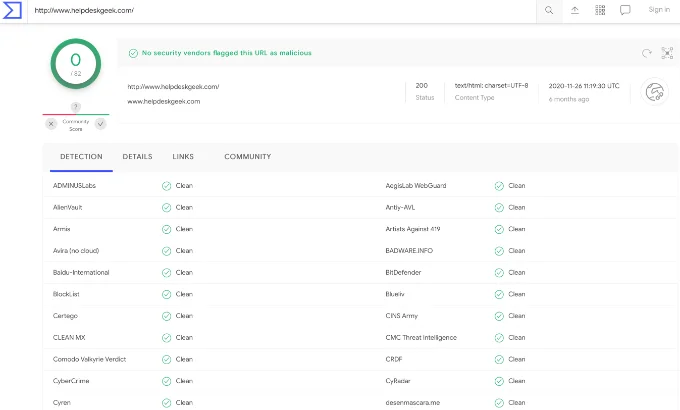Image resolution: width=680 pixels, height=410 pixels.
Task: Click the 200 status value
Action: [422, 85]
